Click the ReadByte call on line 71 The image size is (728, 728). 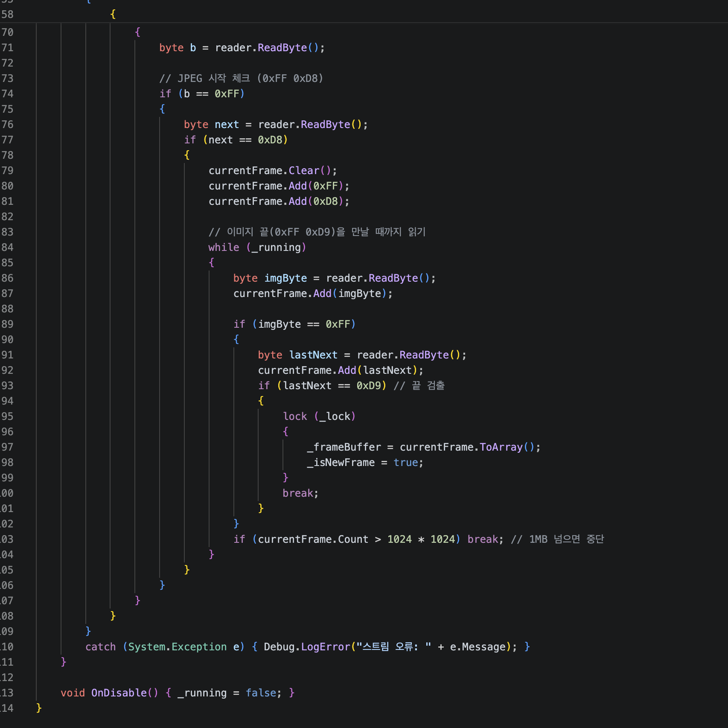click(x=282, y=48)
